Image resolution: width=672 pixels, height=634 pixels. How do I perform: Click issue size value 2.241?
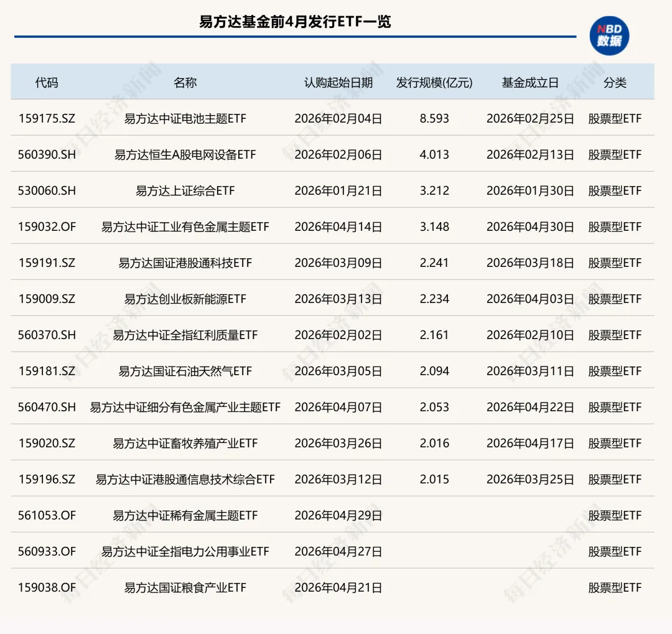click(434, 263)
